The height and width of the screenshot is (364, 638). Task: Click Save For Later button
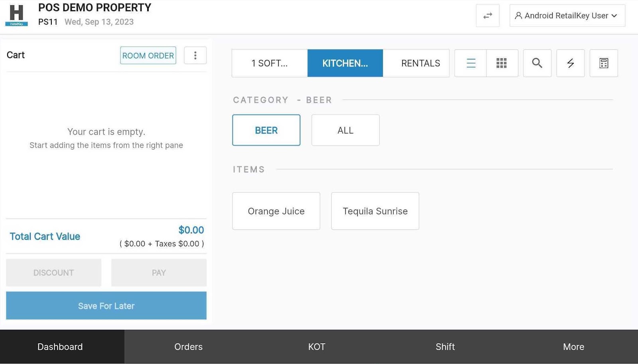[x=106, y=306]
